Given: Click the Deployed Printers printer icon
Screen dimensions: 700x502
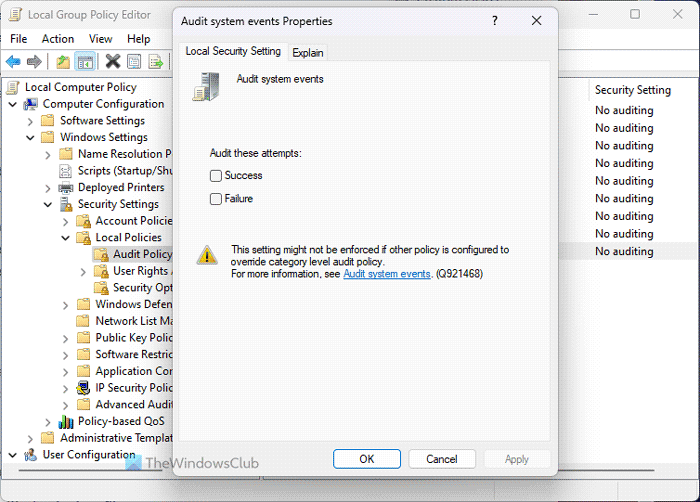Looking at the screenshot, I should point(66,187).
